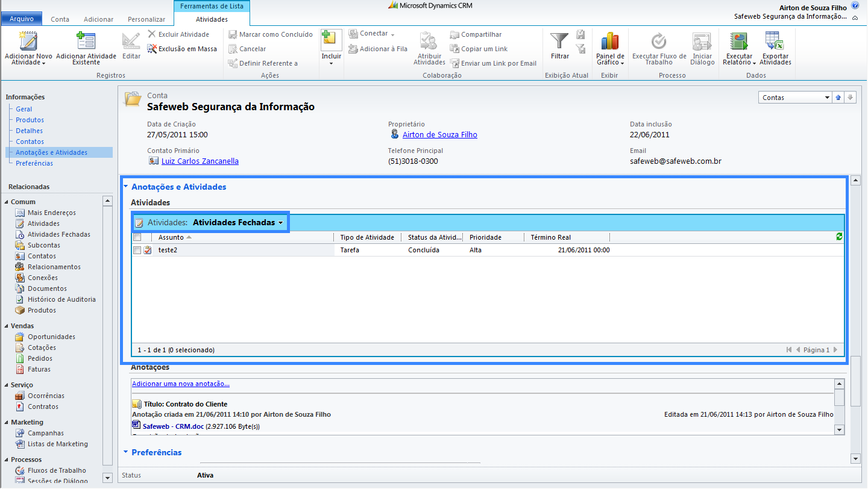Screen dimensions: 868x489
Task: Click Adicionar à Fila
Action: (378, 49)
